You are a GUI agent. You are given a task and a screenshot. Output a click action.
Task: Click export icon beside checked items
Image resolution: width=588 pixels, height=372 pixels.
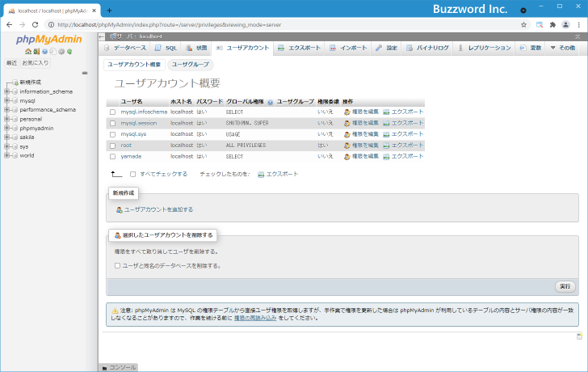(261, 174)
